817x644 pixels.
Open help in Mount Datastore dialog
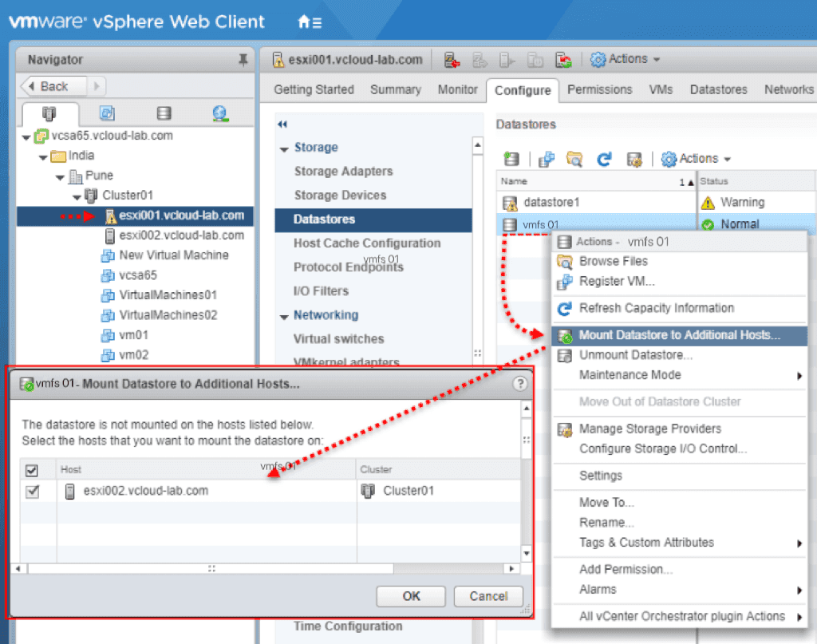tap(519, 384)
